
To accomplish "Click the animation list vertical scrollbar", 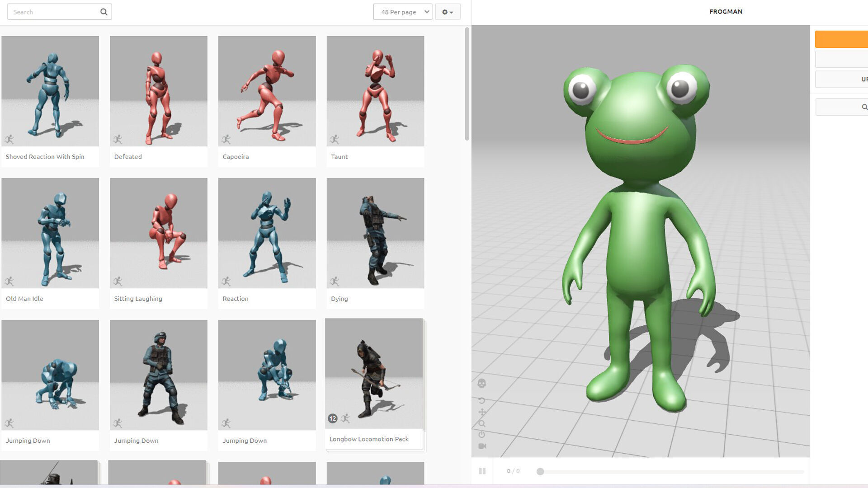I will [467, 84].
